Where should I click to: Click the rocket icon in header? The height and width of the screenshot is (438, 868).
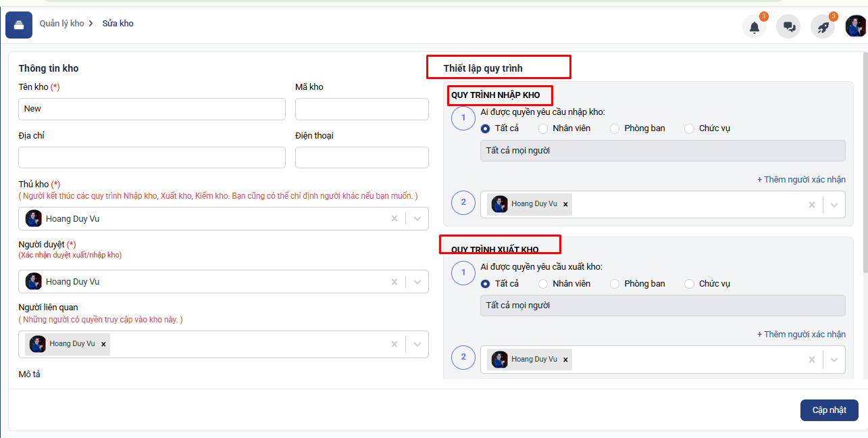click(823, 27)
